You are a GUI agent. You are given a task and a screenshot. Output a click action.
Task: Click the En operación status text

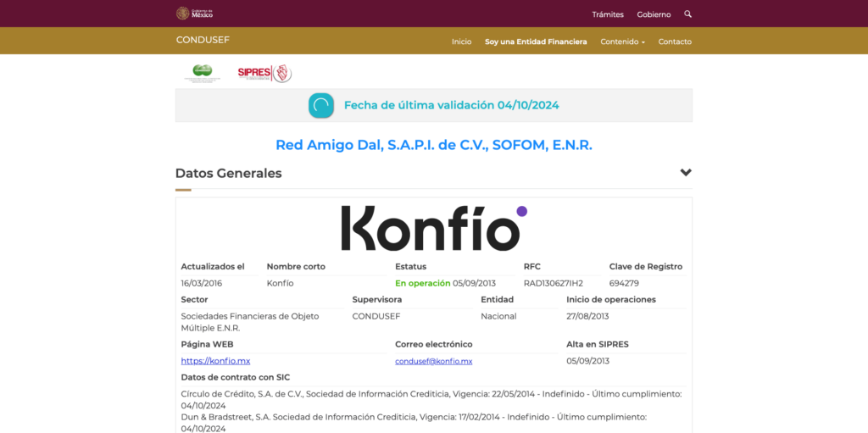click(422, 284)
